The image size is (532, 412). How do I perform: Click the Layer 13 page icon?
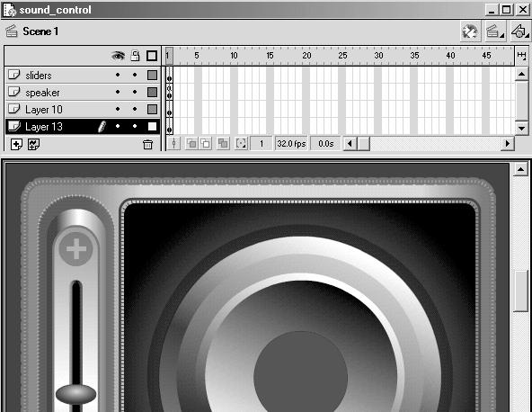pos(13,126)
